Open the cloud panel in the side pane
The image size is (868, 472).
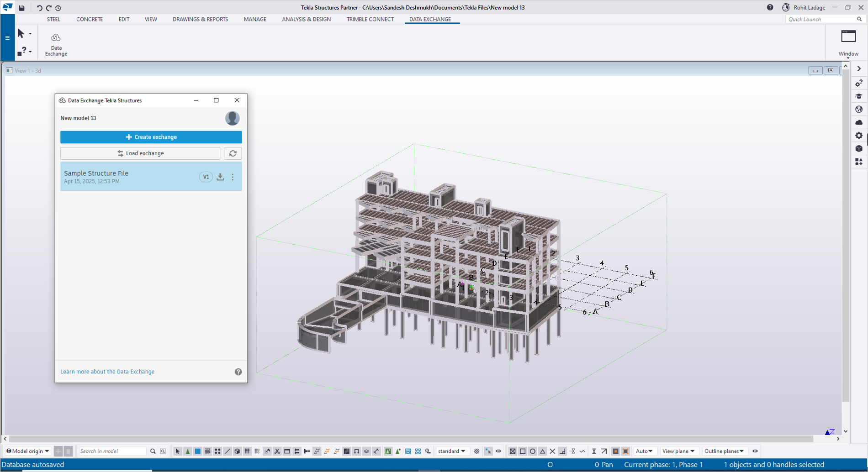coord(859,122)
